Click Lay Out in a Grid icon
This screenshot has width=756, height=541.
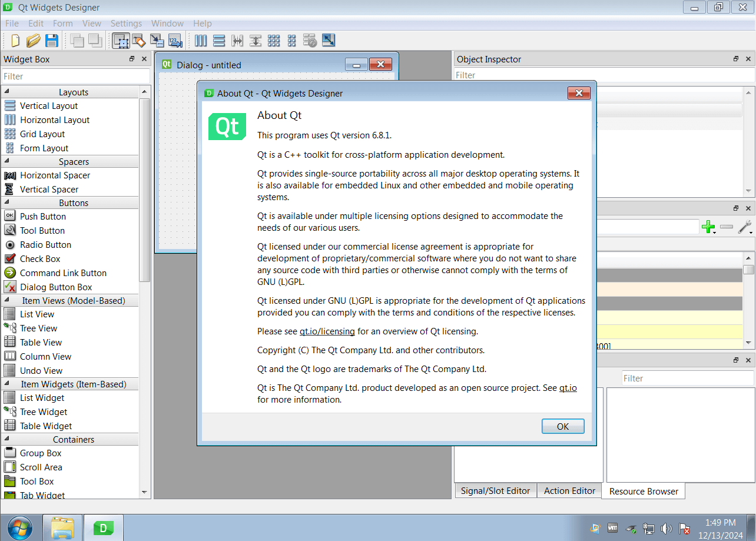point(274,41)
